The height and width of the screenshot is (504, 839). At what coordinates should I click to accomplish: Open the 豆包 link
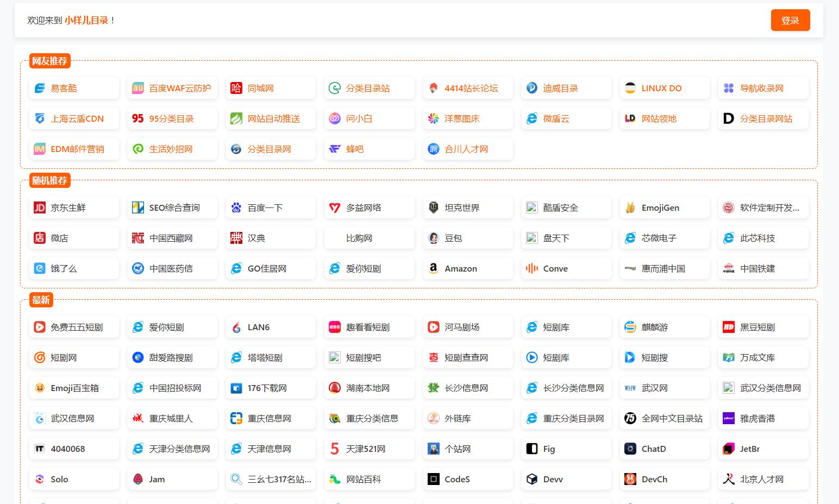point(453,238)
